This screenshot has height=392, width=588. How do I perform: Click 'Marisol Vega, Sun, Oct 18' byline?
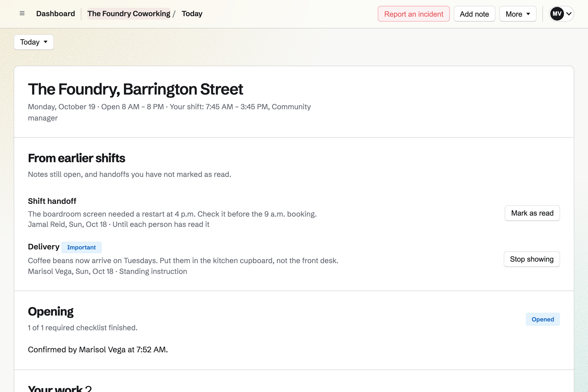click(71, 271)
